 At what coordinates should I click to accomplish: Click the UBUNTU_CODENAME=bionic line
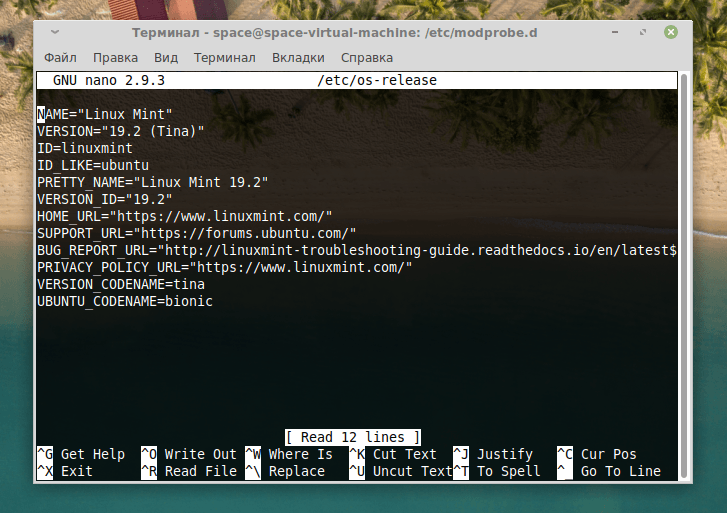(x=125, y=301)
